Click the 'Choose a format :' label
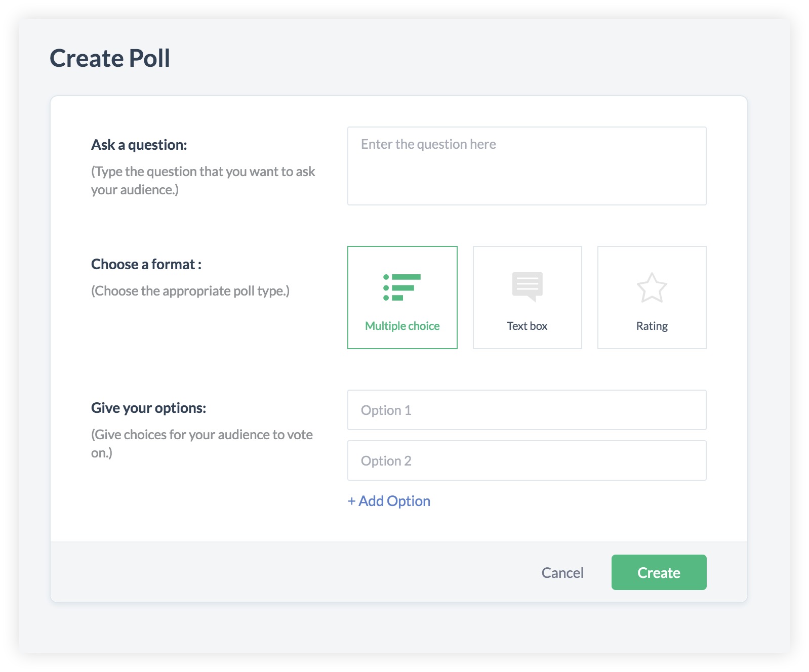The width and height of the screenshot is (809, 672). (146, 264)
